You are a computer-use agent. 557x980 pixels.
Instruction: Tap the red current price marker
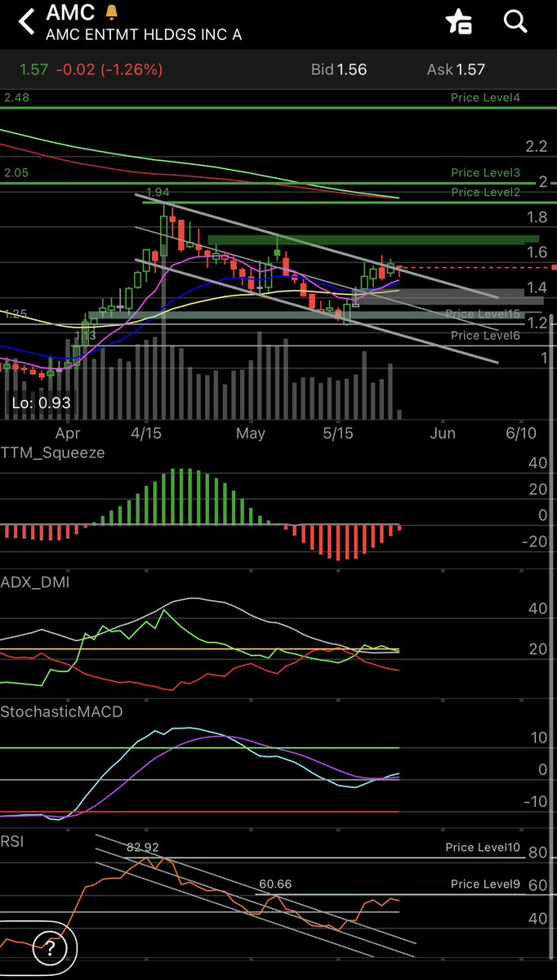click(555, 267)
